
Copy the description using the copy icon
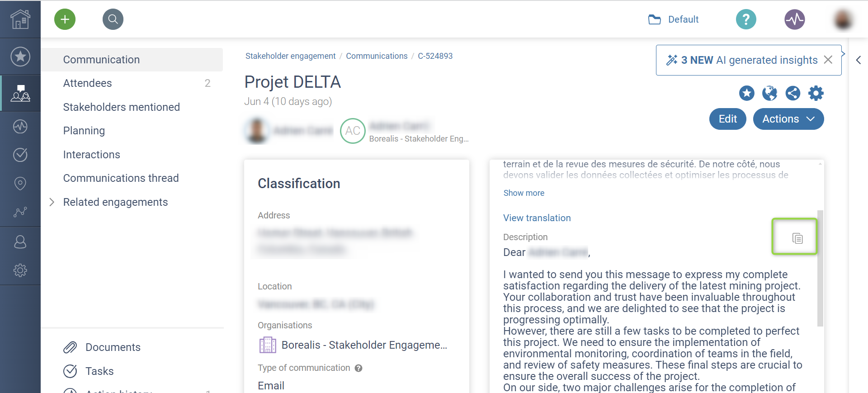(797, 238)
